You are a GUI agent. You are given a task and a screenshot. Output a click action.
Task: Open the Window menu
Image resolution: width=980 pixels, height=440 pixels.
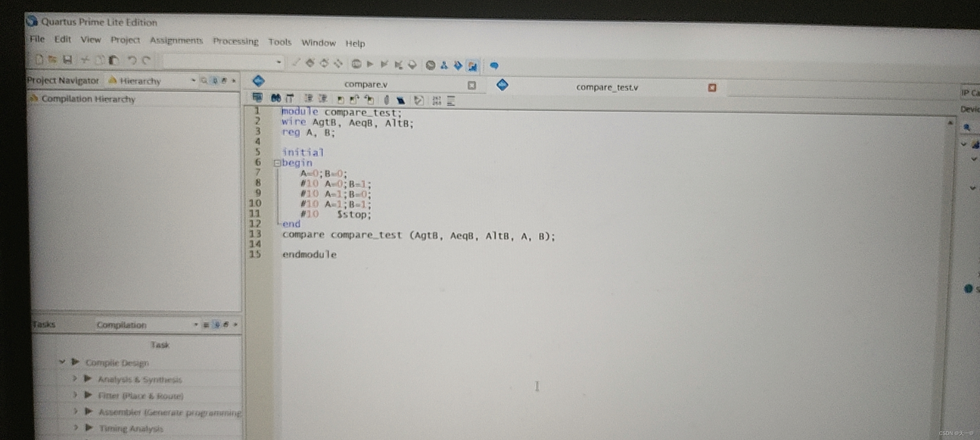[x=319, y=43]
